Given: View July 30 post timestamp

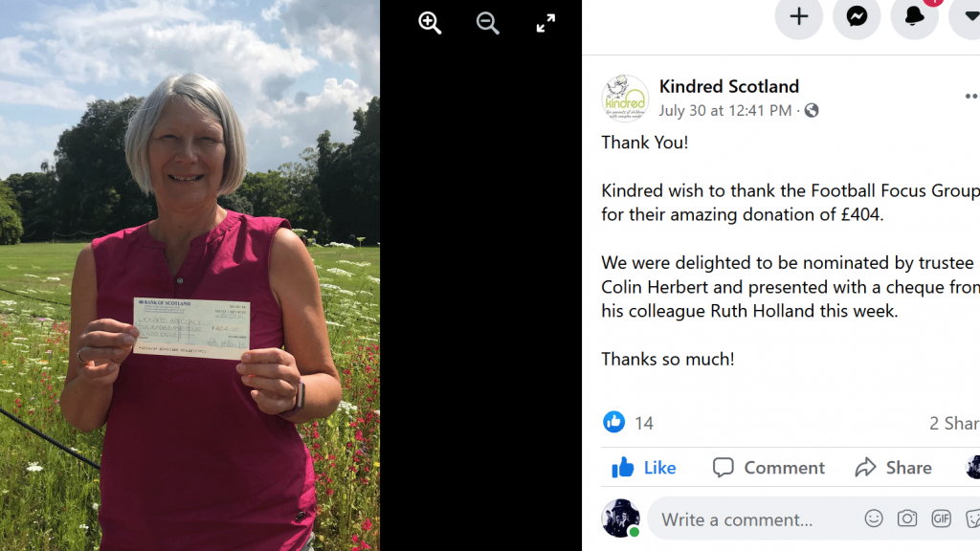Looking at the screenshot, I should 725,111.
